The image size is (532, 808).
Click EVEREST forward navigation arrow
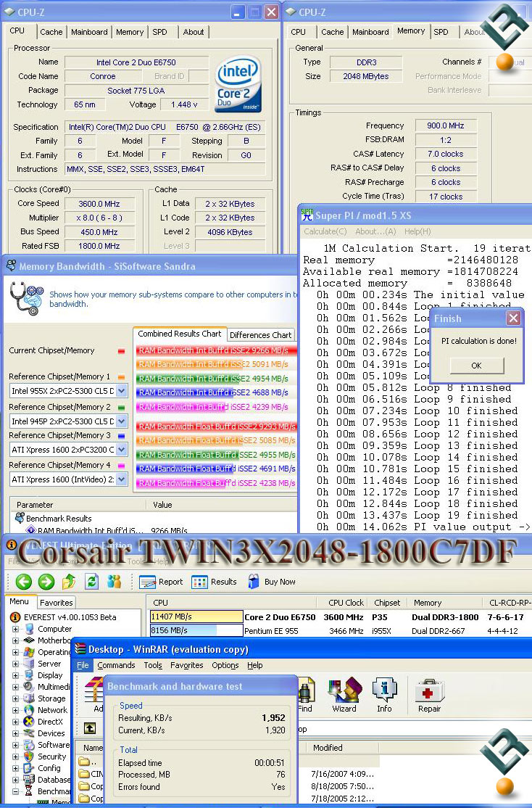[46, 582]
